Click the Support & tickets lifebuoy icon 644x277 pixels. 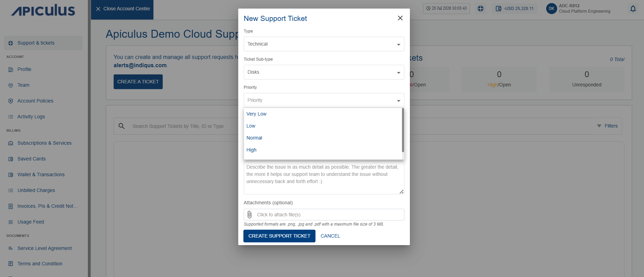tap(11, 43)
